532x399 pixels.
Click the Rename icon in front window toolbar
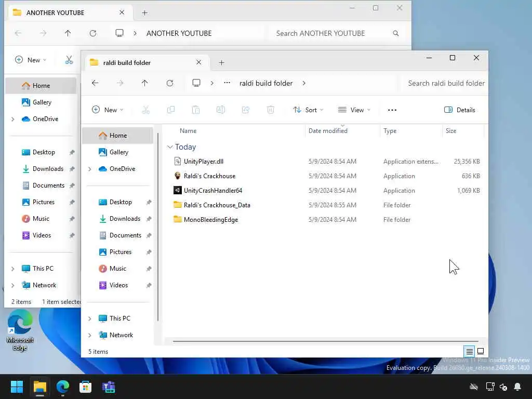tap(220, 110)
